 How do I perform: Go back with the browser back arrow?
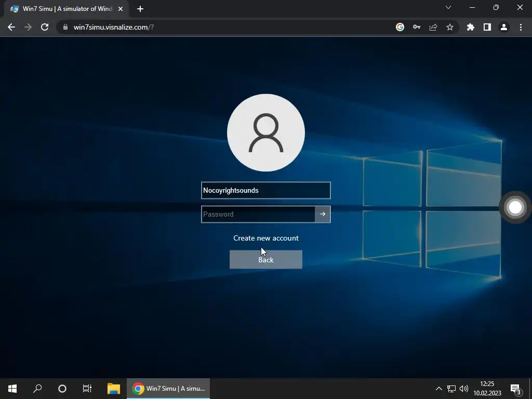click(x=11, y=27)
